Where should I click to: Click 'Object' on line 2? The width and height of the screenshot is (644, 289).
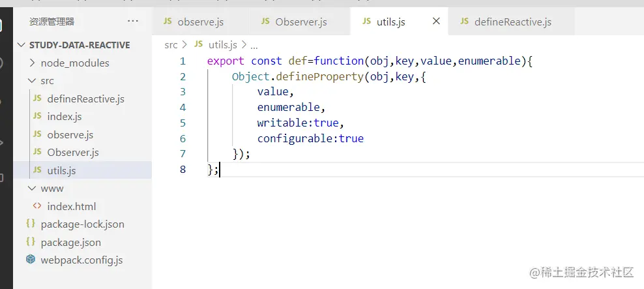[x=250, y=77]
